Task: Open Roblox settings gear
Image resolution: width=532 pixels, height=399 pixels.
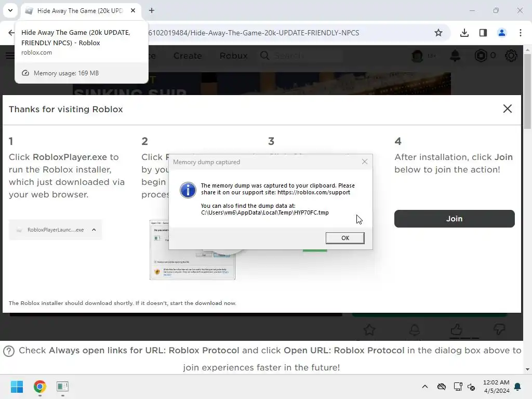Action: pyautogui.click(x=511, y=56)
